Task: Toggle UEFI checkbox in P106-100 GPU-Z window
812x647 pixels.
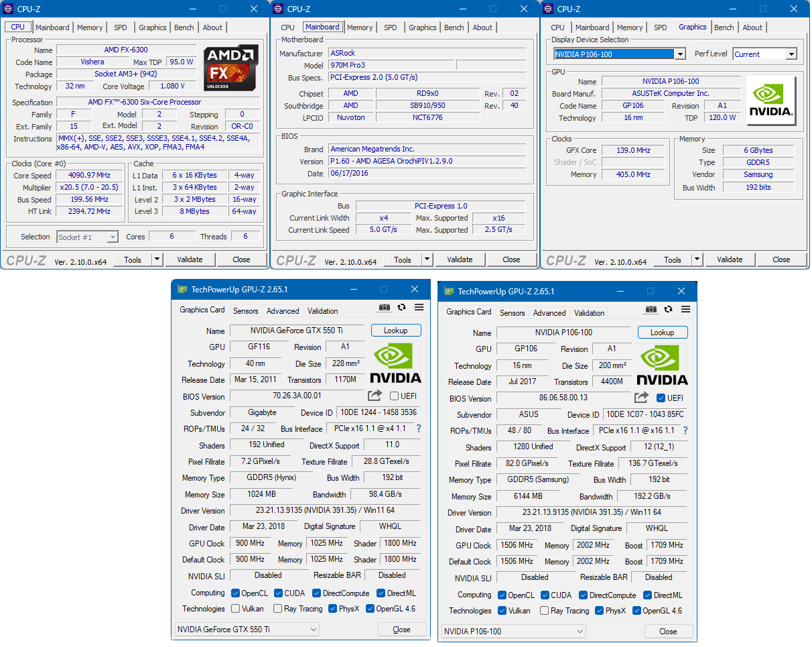Action: [661, 398]
